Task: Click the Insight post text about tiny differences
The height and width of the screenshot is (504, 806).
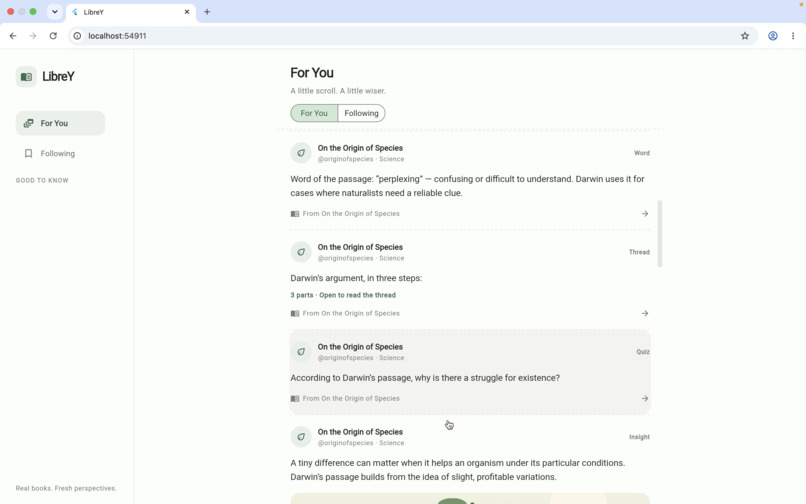Action: 457,470
